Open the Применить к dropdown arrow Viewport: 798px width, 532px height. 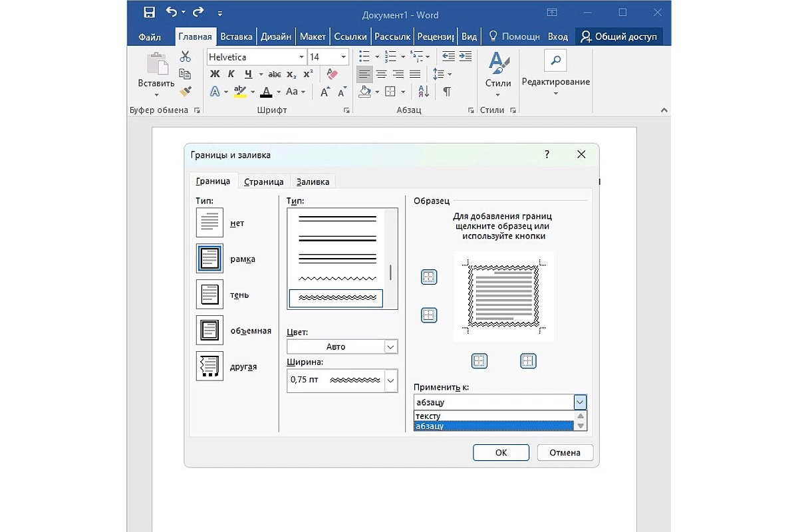[581, 402]
